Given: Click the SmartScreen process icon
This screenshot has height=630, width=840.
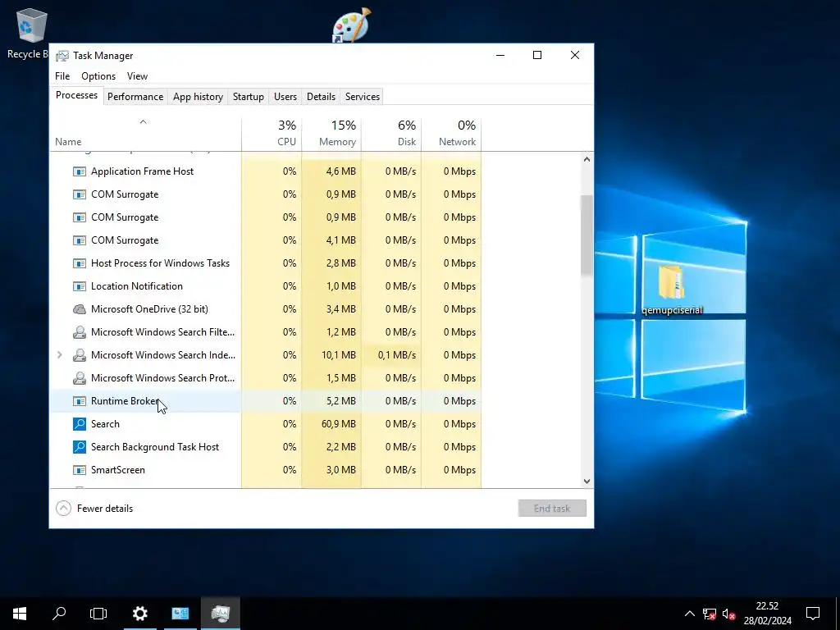Looking at the screenshot, I should coord(80,470).
